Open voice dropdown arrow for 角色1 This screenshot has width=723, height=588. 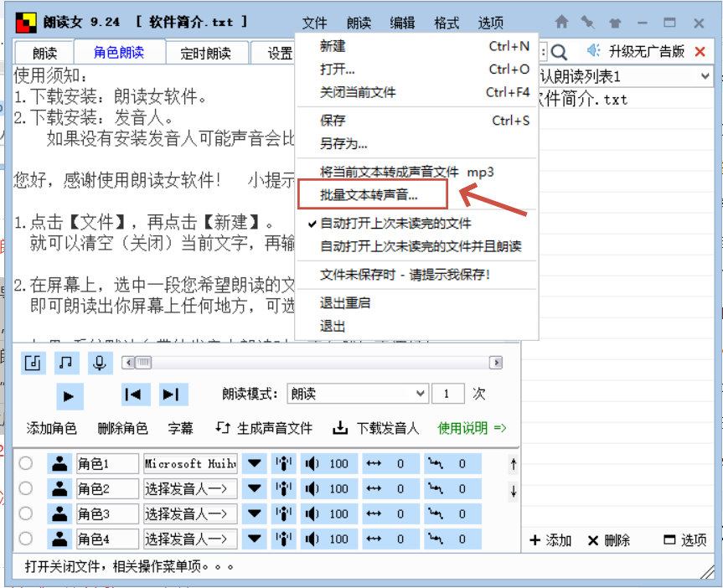coord(255,463)
